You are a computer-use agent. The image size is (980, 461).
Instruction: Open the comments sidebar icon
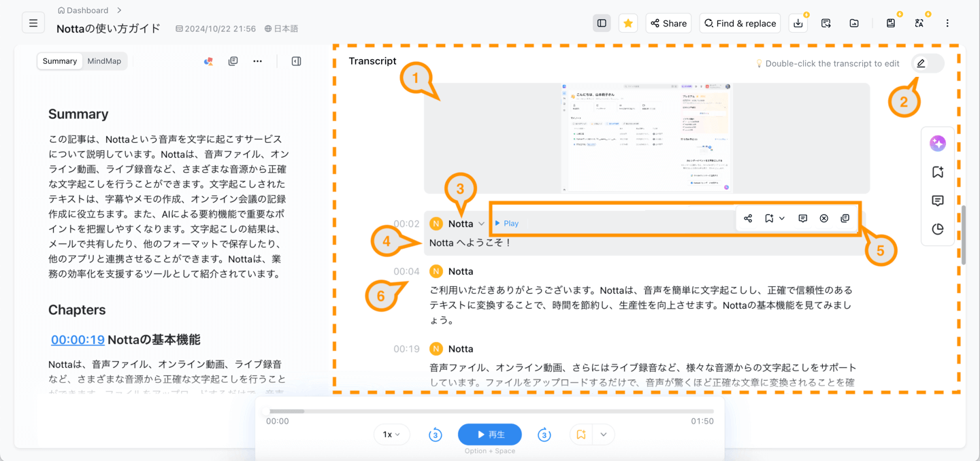938,201
